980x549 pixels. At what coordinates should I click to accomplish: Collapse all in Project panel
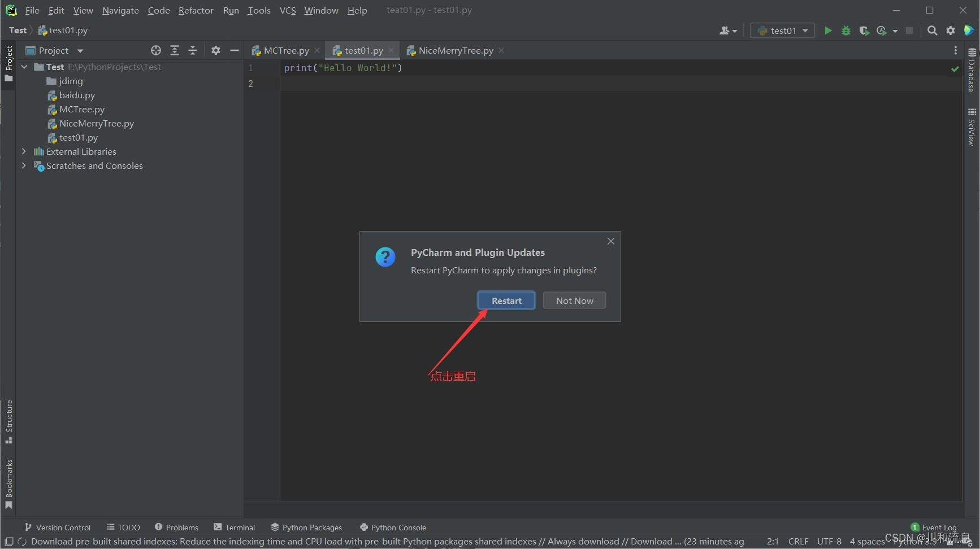(x=193, y=50)
